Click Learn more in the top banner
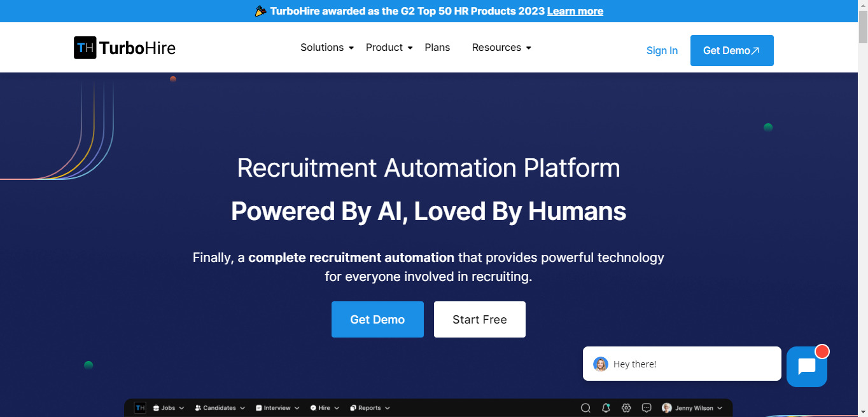868x417 pixels. (575, 11)
